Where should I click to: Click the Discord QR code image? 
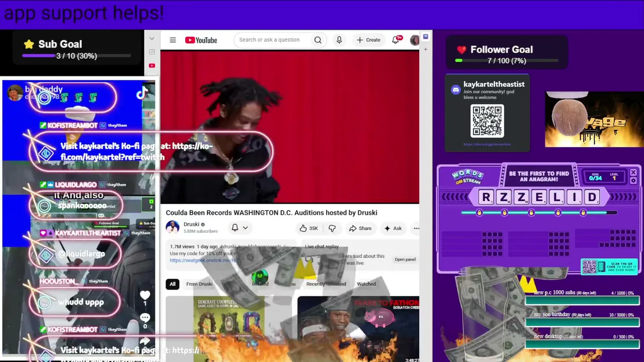487,121
